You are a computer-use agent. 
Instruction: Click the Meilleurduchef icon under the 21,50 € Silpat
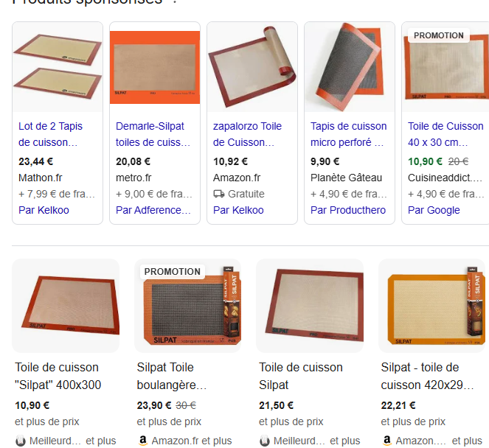tap(265, 441)
